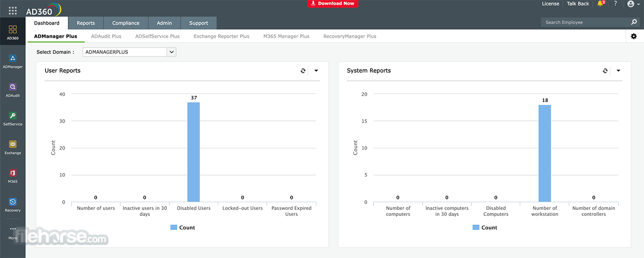Select the RecoveryManager Plus sub-tab
Screen dimensions: 644x258
point(350,37)
